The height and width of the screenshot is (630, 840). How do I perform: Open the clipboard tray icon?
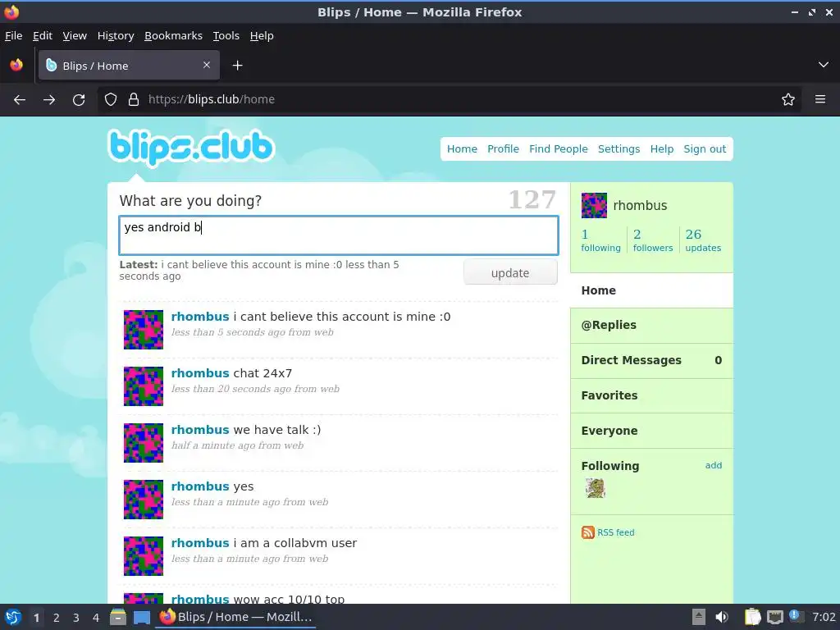click(x=753, y=617)
